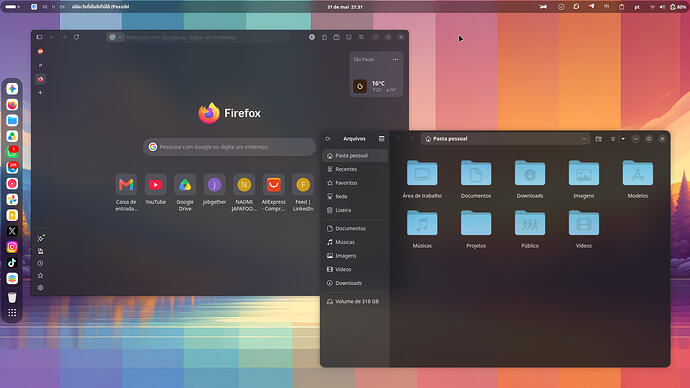Click the Google search box on new tab
This screenshot has width=690, height=388.
229,147
